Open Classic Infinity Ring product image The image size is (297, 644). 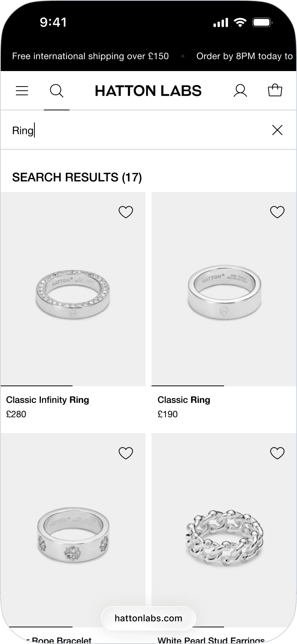[x=73, y=289]
